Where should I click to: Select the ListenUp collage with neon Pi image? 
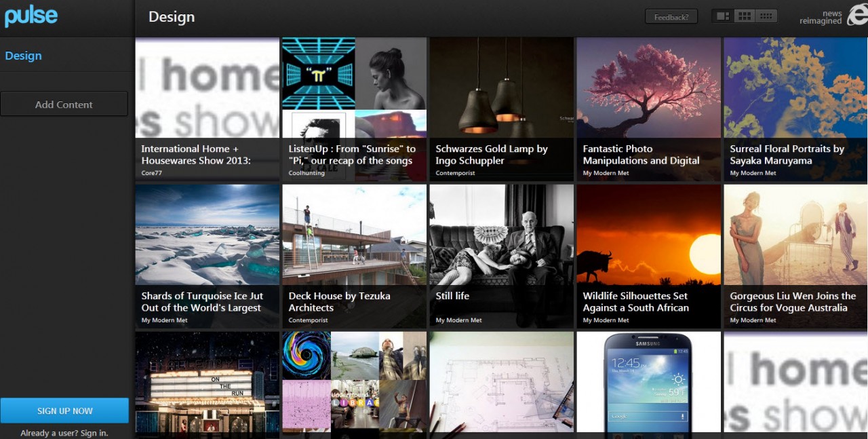point(355,88)
